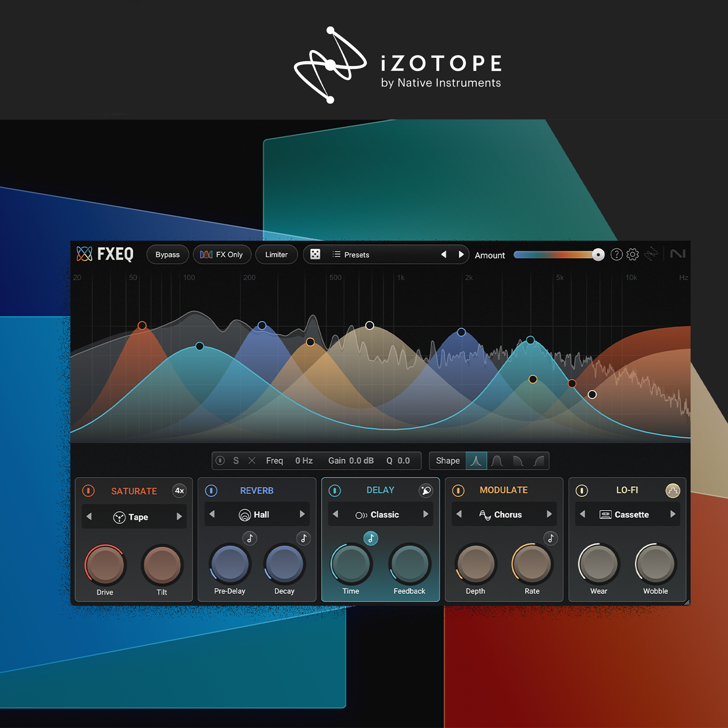Click the Bypass button
This screenshot has width=728, height=728.
point(167,255)
